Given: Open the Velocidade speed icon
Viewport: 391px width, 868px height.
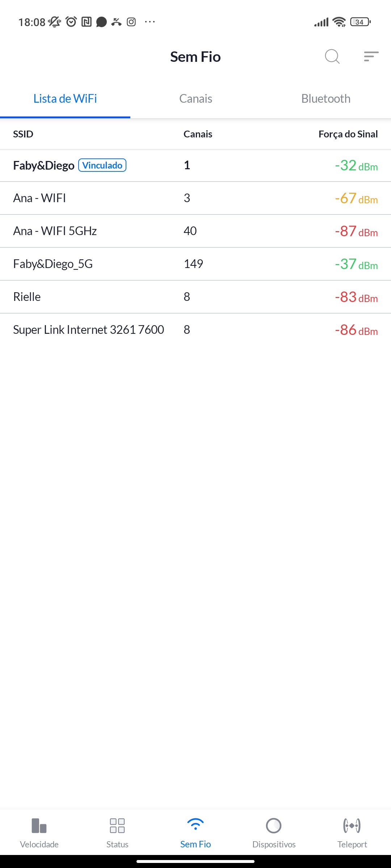Looking at the screenshot, I should click(x=39, y=826).
